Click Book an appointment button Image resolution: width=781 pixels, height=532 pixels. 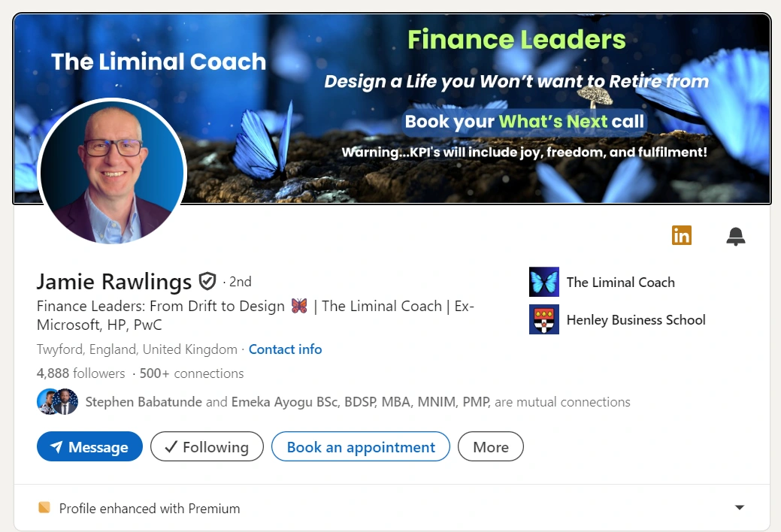coord(360,446)
